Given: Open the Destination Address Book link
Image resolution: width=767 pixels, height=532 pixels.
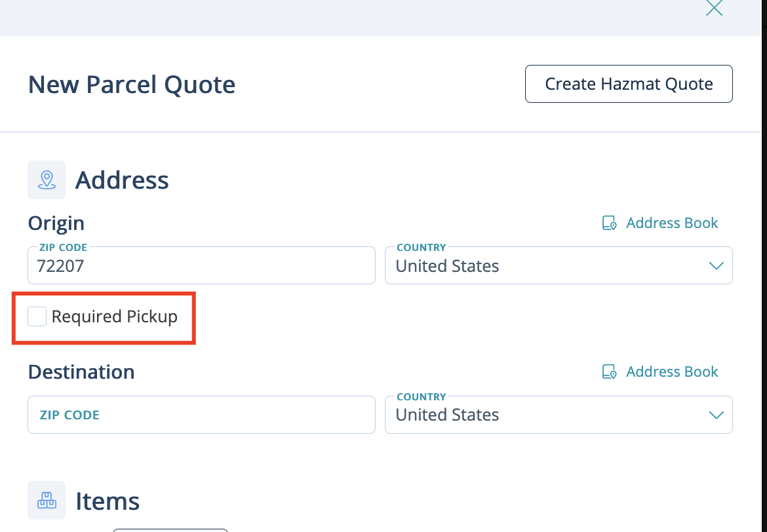Looking at the screenshot, I should click(671, 371).
